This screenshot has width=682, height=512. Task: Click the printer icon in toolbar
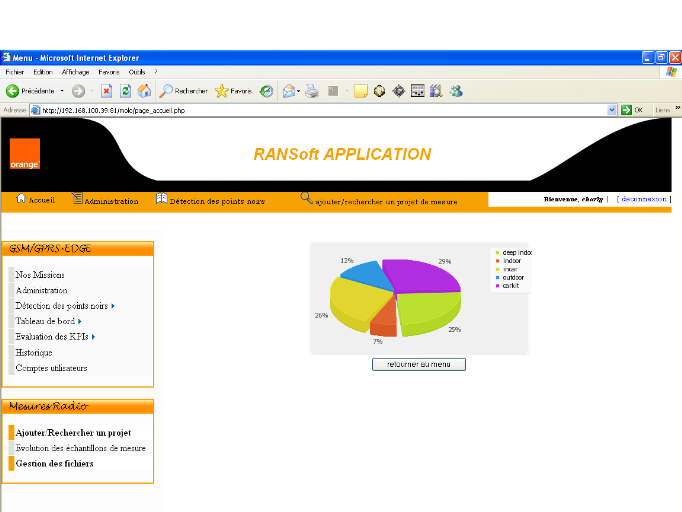pos(312,91)
